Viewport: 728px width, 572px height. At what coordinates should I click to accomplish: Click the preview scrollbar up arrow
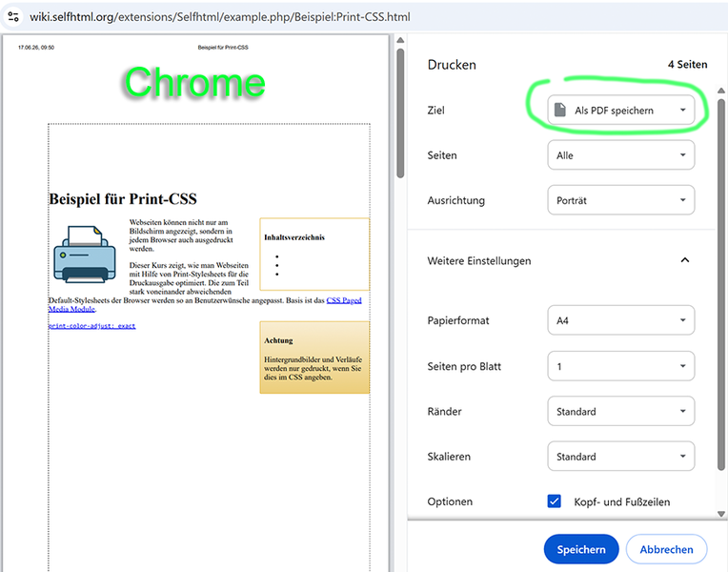pyautogui.click(x=400, y=40)
